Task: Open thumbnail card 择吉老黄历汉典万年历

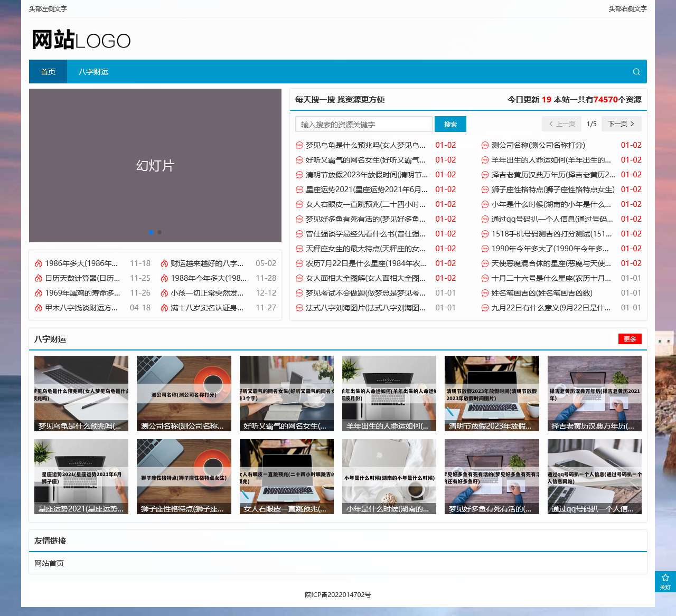Action: (x=595, y=393)
